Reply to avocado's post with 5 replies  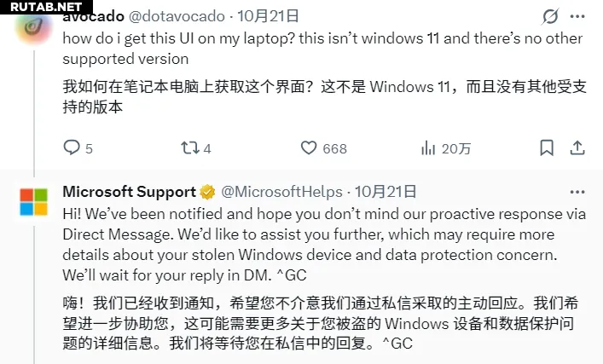click(72, 147)
